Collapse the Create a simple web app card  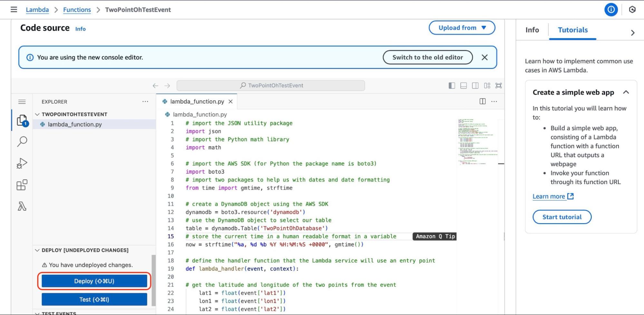[626, 92]
